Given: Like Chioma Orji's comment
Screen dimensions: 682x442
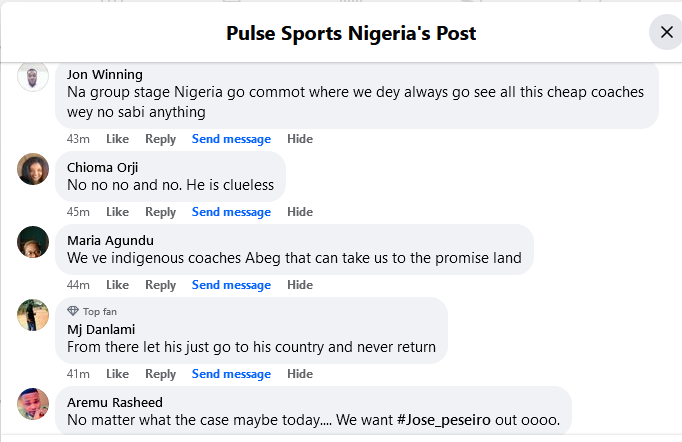Looking at the screenshot, I should [x=118, y=212].
